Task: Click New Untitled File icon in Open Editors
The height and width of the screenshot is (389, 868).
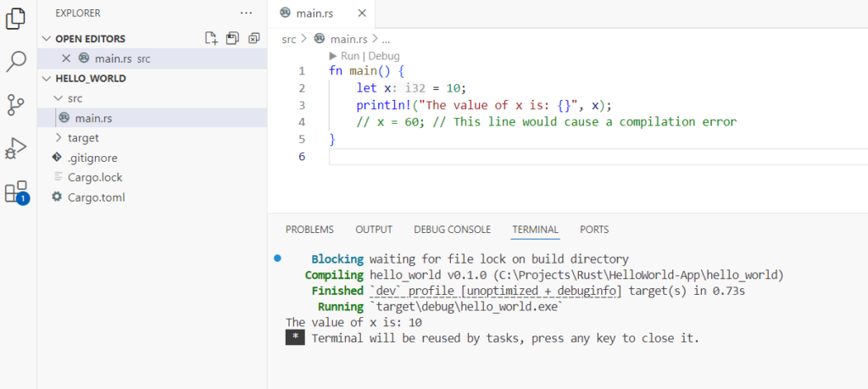Action: (x=211, y=38)
